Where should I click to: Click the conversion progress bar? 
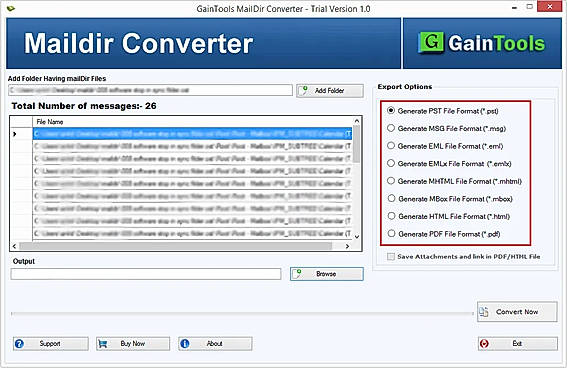click(242, 313)
